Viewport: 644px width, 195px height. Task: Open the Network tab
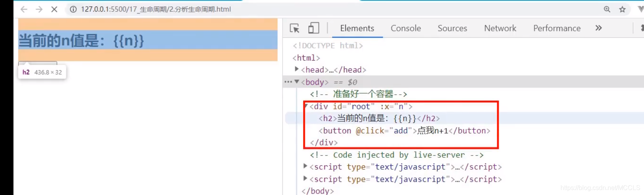tap(500, 28)
